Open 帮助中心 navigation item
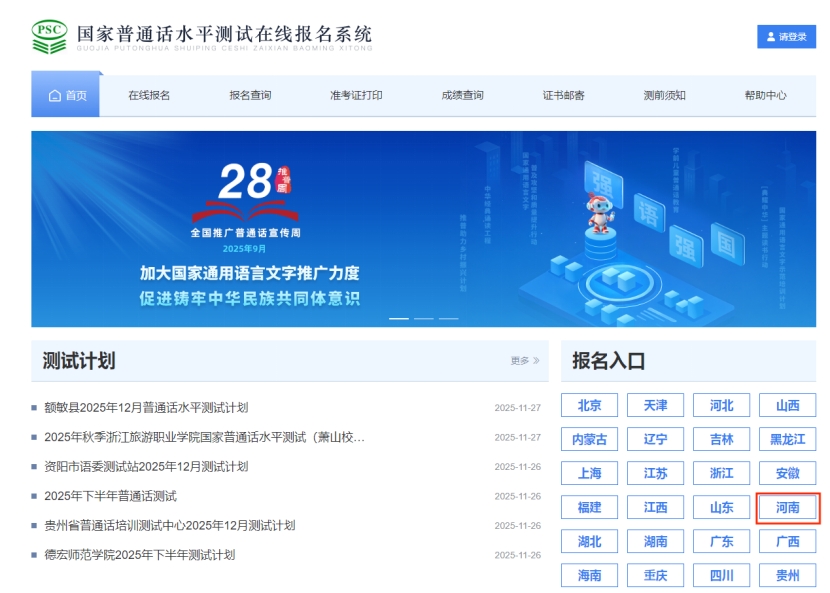830x593 pixels. tap(765, 96)
